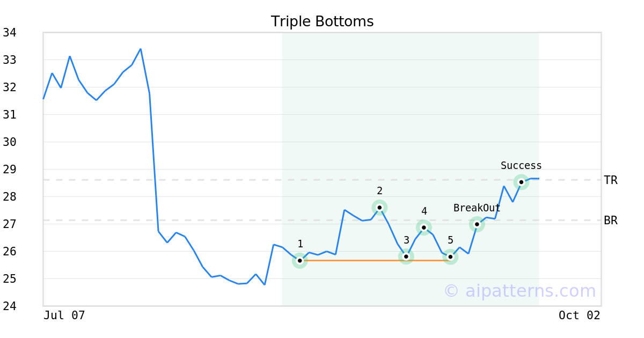This screenshot has width=644, height=338.
Task: Click the BreakOut text label
Action: click(477, 208)
